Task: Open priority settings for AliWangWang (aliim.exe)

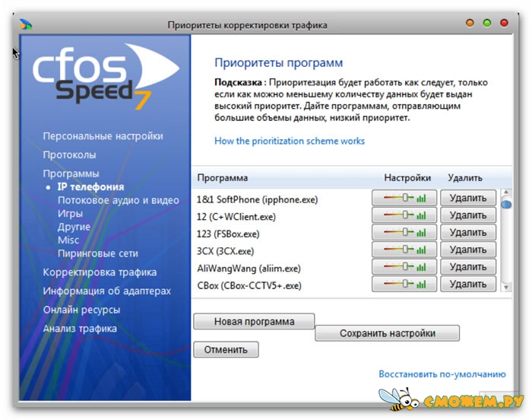Action: point(404,267)
